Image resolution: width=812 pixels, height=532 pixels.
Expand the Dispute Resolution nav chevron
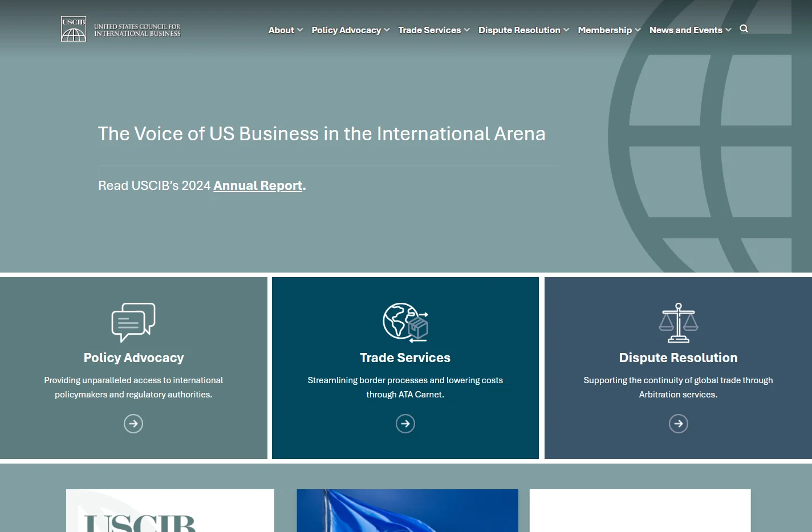[x=566, y=30]
